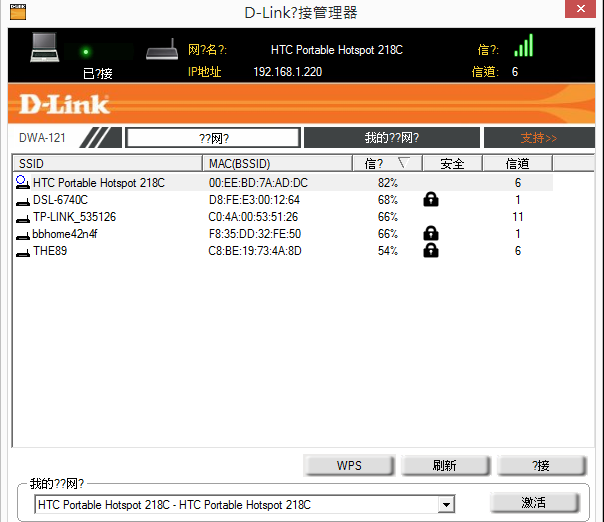This screenshot has width=604, height=522.
Task: Click network name in black header panel
Action: (x=337, y=50)
